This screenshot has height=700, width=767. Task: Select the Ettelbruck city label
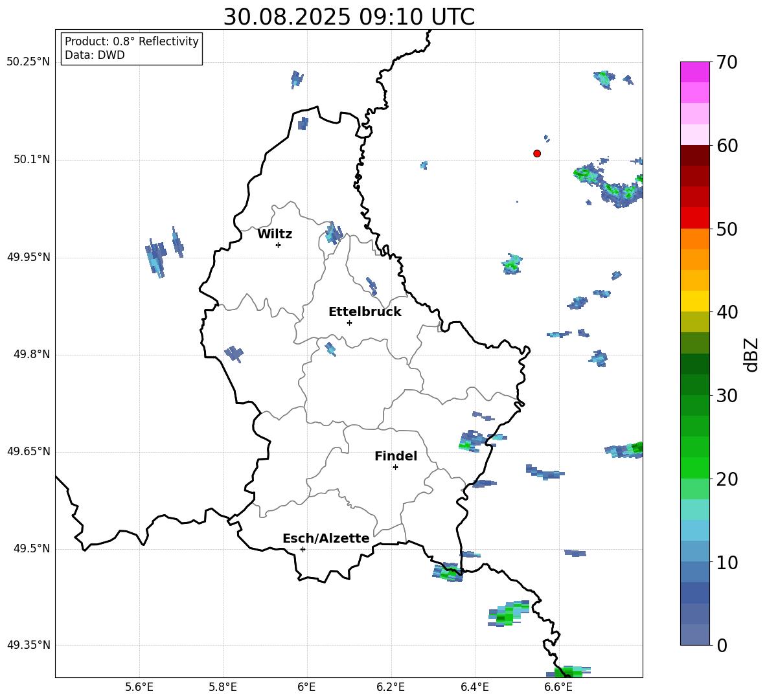click(365, 312)
